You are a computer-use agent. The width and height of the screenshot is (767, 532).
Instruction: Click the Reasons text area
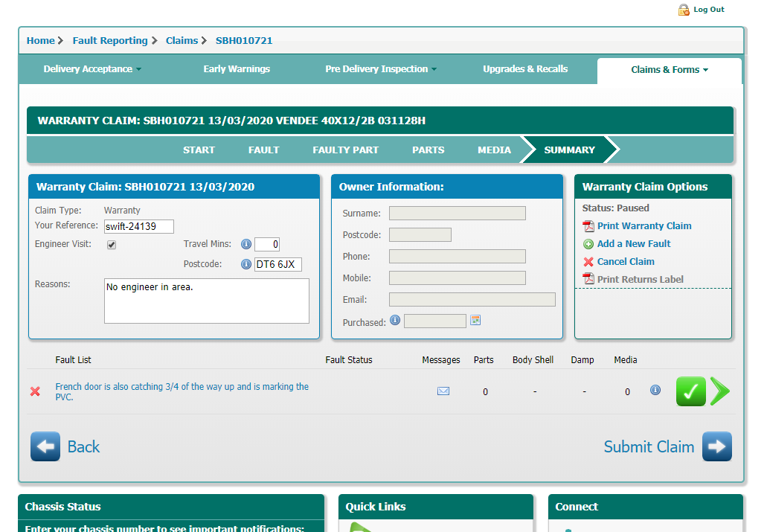(206, 301)
